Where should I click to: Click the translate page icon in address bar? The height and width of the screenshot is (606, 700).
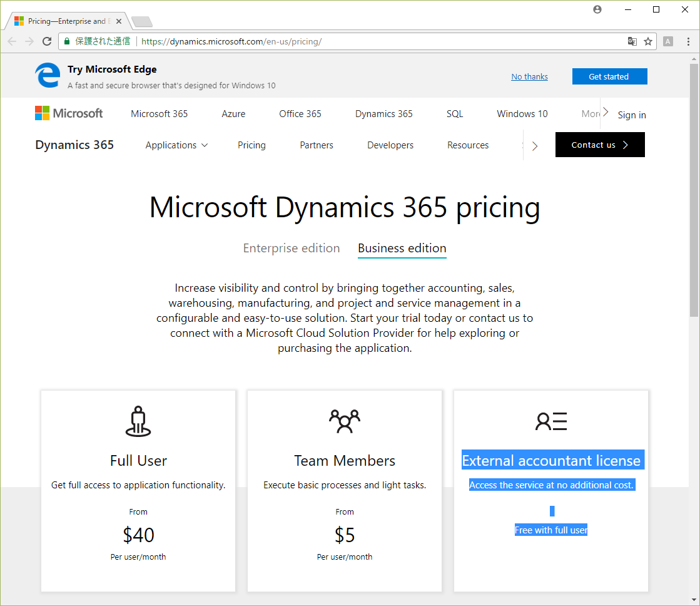click(632, 41)
